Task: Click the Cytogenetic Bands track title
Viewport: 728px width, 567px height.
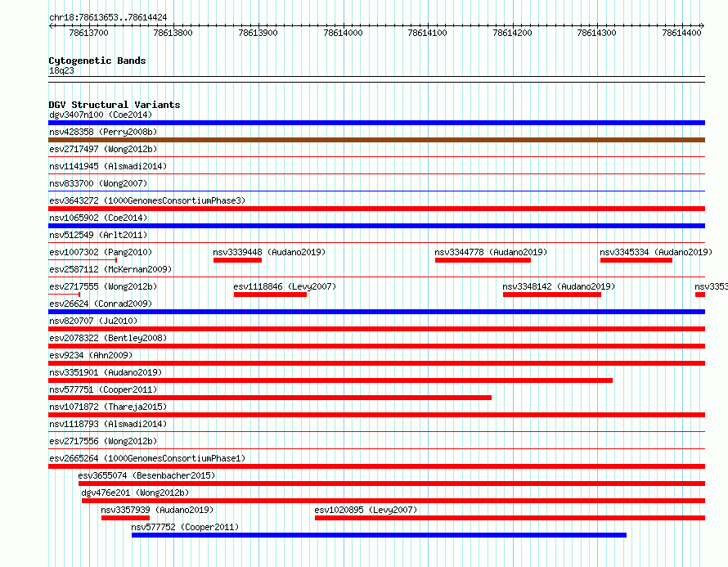Action: coord(97,61)
